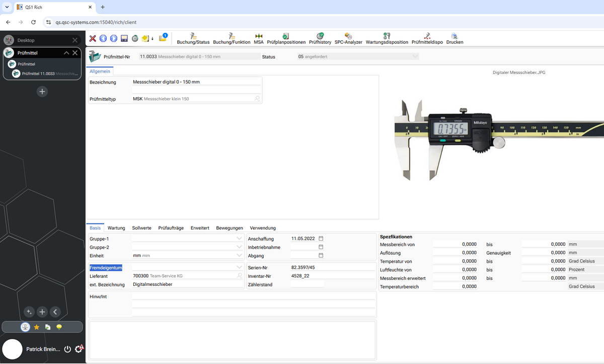Open the Bewegungen tab
The height and width of the screenshot is (364, 604).
click(230, 228)
